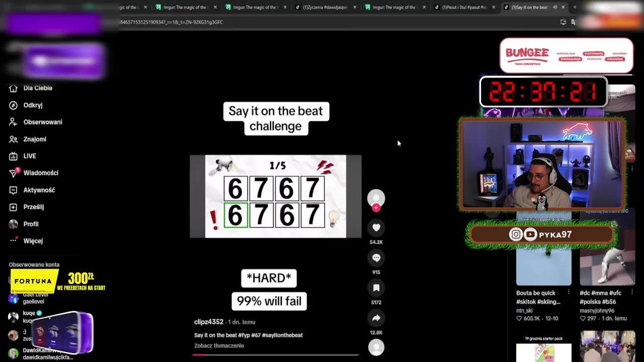Viewport: 644px width, 362px height.
Task: Open comments with the speech bubble icon
Action: click(376, 258)
